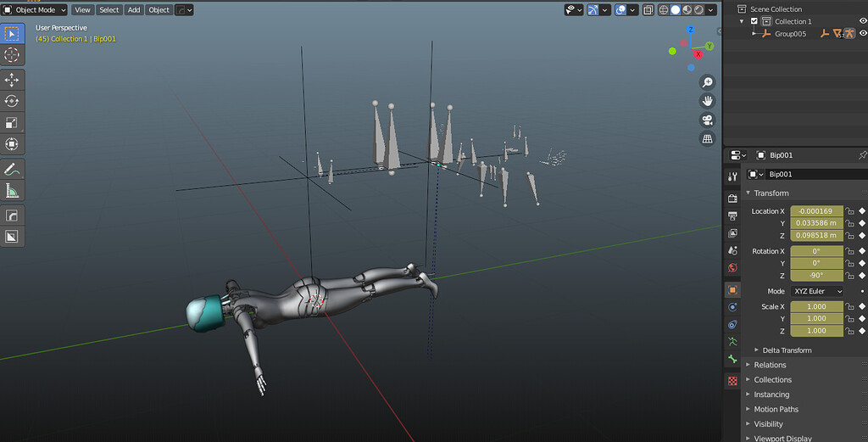Switch perspective/orthographic with grid icon

(708, 138)
